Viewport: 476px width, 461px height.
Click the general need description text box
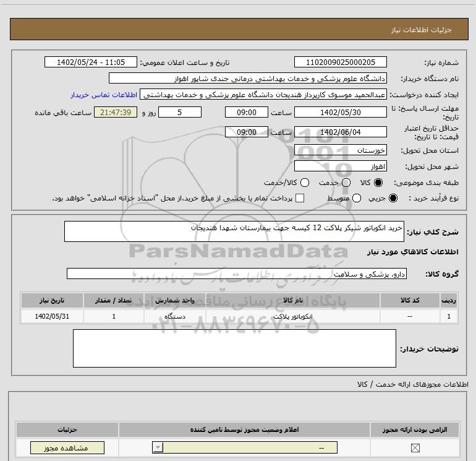click(x=234, y=231)
